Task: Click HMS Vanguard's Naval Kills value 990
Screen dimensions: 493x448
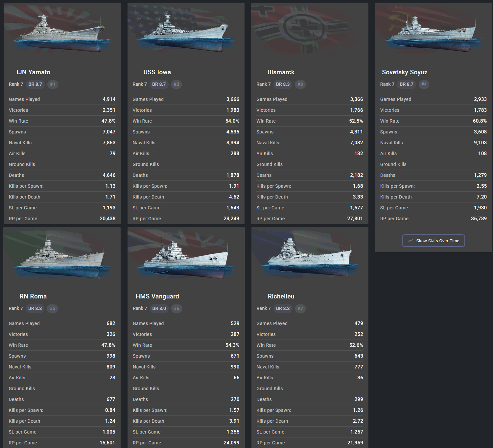Action: 235,367
